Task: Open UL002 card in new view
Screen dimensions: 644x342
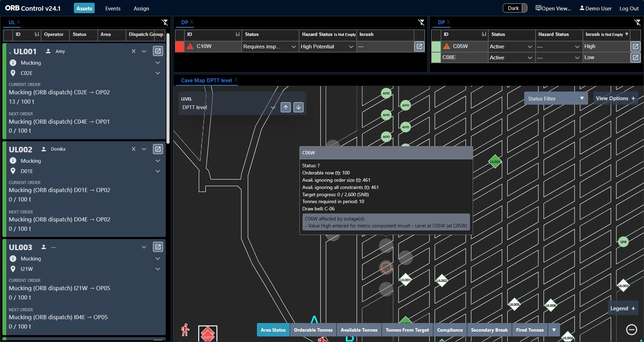Action: [158, 149]
